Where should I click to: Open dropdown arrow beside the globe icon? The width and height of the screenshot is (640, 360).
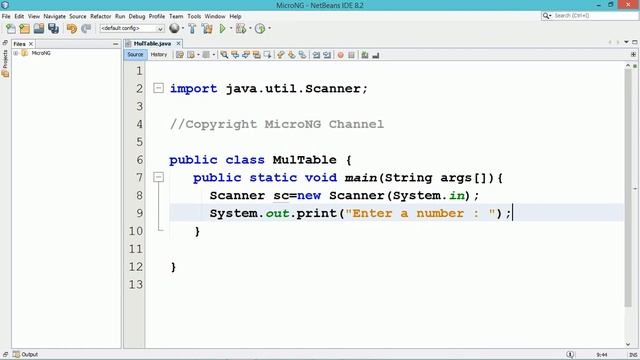pos(183,29)
